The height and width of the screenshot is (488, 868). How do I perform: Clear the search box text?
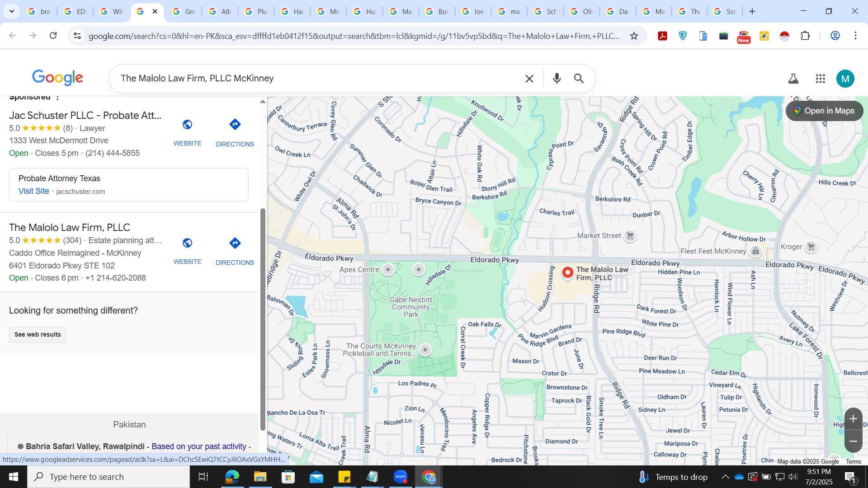529,79
